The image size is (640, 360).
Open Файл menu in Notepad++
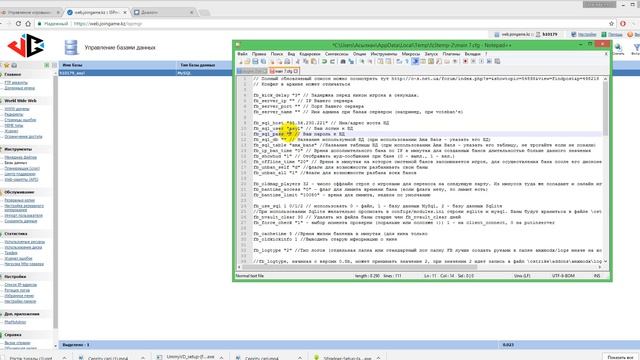pyautogui.click(x=242, y=54)
